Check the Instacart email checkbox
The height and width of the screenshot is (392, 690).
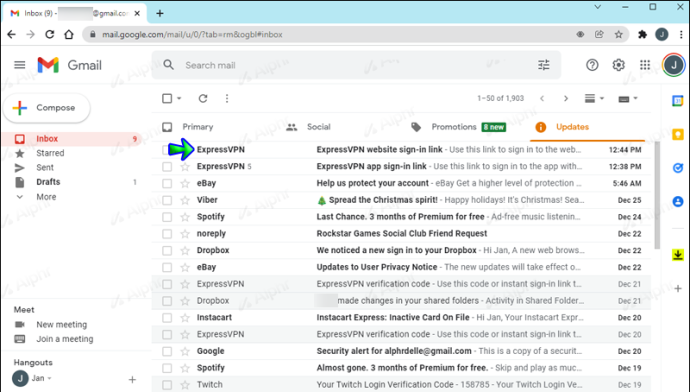[x=167, y=318]
